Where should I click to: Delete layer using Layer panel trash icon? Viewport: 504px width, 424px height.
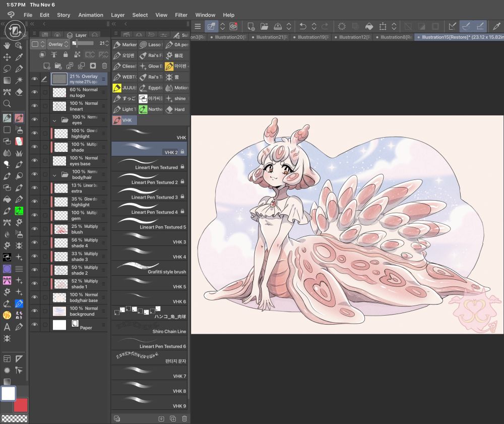[104, 66]
